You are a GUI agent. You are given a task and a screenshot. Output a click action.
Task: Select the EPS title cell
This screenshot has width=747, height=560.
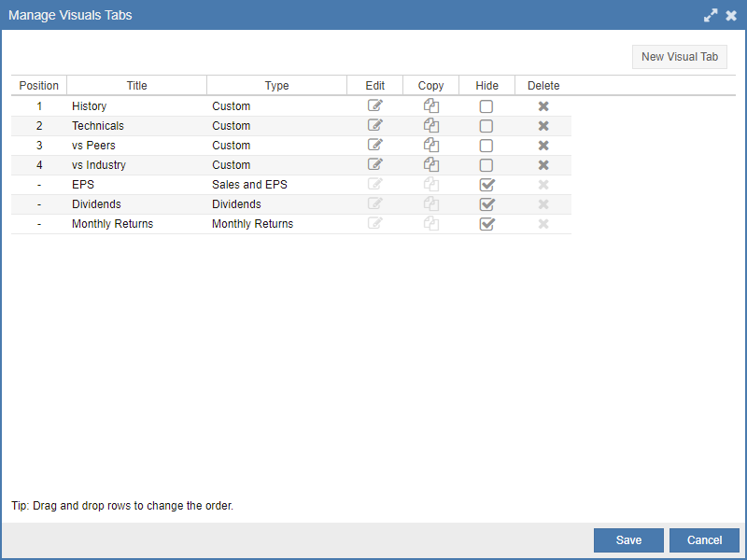tap(136, 184)
